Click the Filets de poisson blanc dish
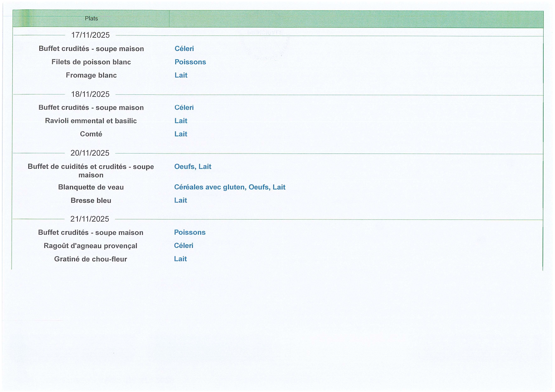This screenshot has width=555, height=392. click(x=91, y=62)
